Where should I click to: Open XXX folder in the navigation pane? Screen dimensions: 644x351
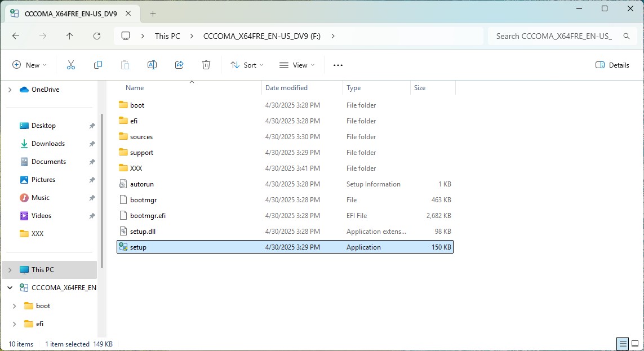[x=37, y=234]
